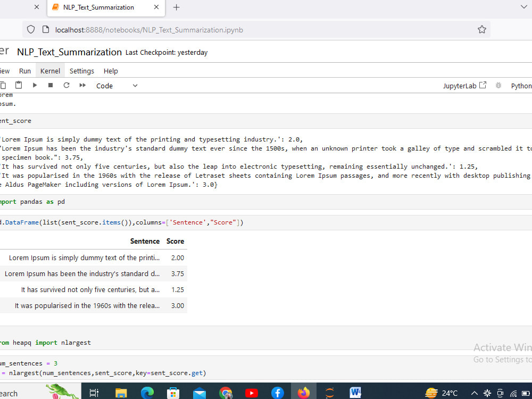Click the table score value 3.75
This screenshot has width=532, height=399.
[178, 274]
